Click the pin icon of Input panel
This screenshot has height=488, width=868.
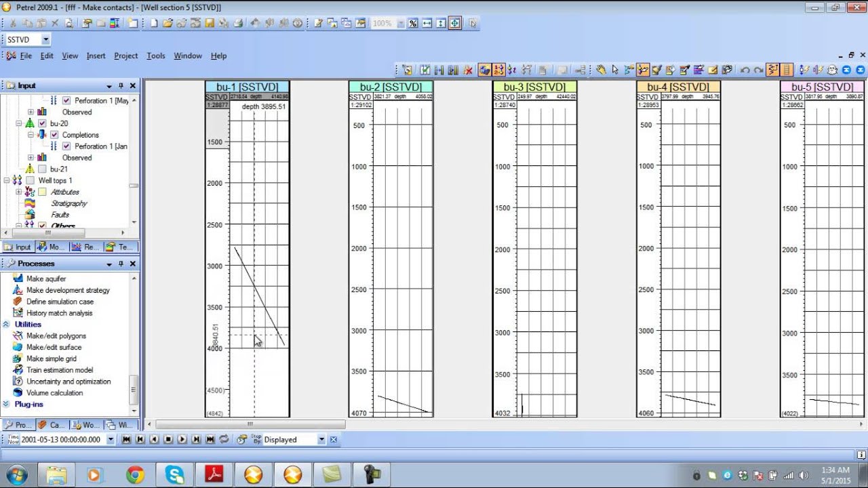pos(121,86)
